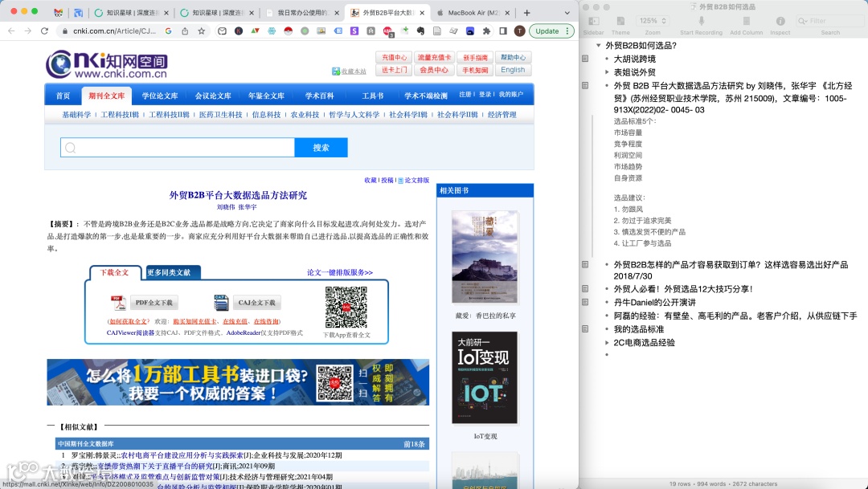868x489 pixels.
Task: Open 学术不端检测 in navigation bar
Action: coord(425,96)
